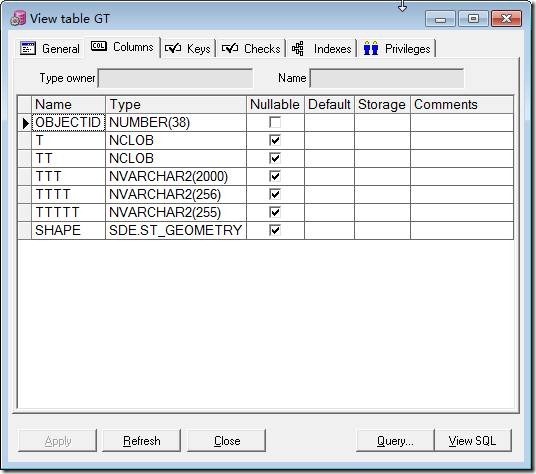
Task: Toggle Nullable checkbox for column TTTTT
Action: coord(275,212)
